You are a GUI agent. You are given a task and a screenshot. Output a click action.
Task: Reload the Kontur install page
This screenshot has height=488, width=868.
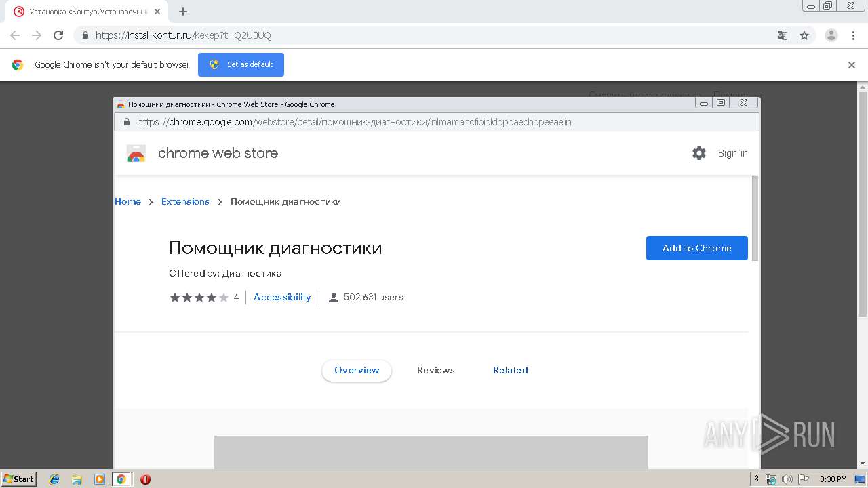click(x=58, y=35)
